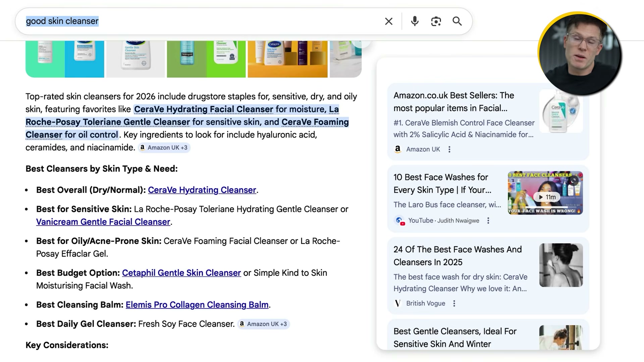Open the green Neutrogena cleanser image

(x=206, y=59)
